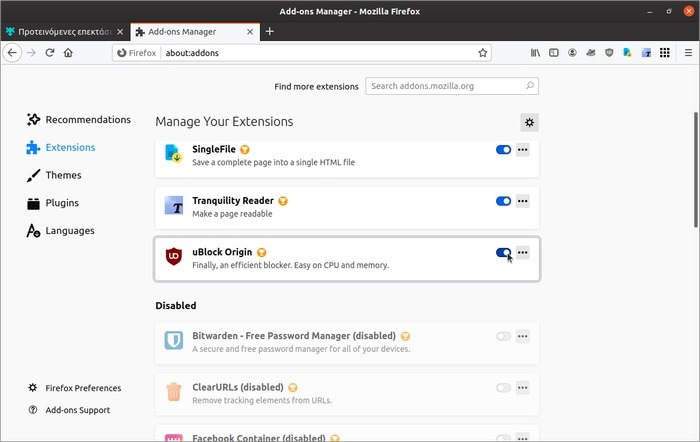Click Tranquility Reader extension name

coord(233,200)
